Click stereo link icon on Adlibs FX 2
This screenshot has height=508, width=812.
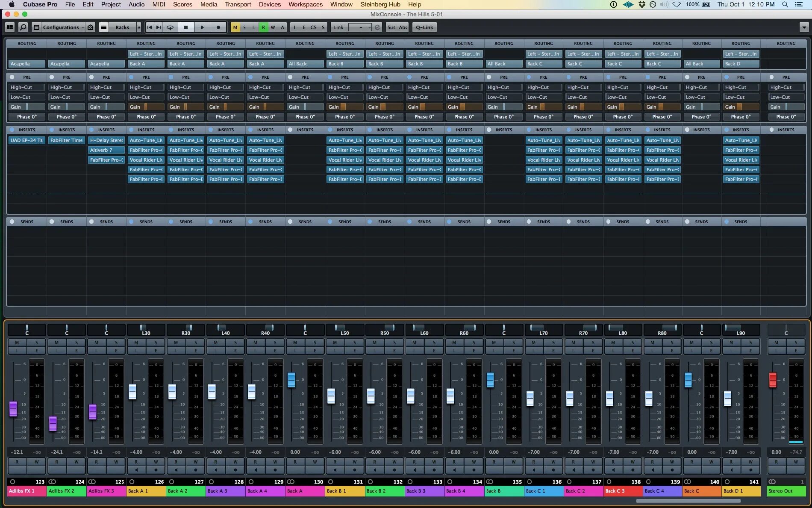click(x=52, y=481)
